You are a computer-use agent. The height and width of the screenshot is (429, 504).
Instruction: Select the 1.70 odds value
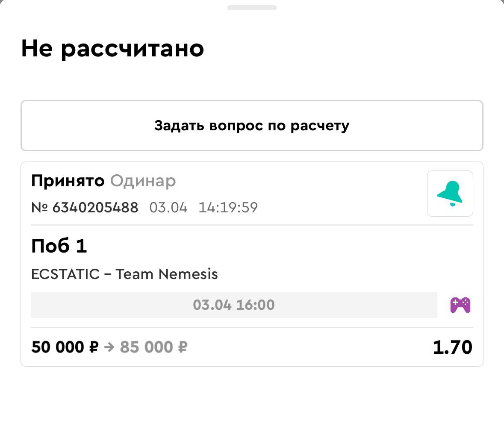coord(452,347)
